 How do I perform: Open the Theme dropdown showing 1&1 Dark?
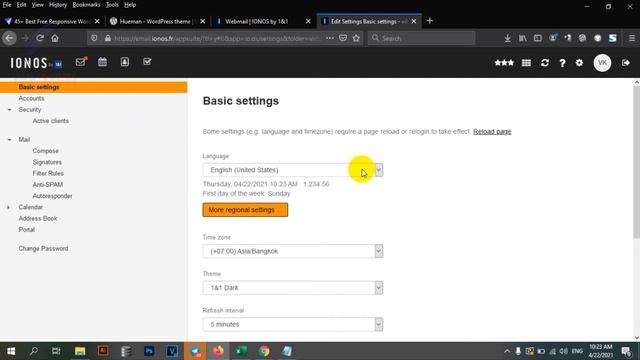coord(293,288)
